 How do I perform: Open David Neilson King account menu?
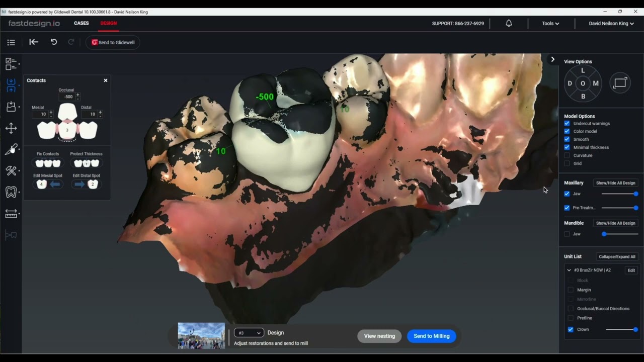[611, 23]
